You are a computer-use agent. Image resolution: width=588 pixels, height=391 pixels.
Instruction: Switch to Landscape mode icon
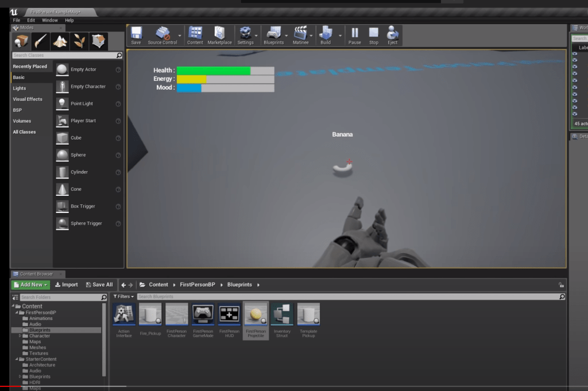60,41
